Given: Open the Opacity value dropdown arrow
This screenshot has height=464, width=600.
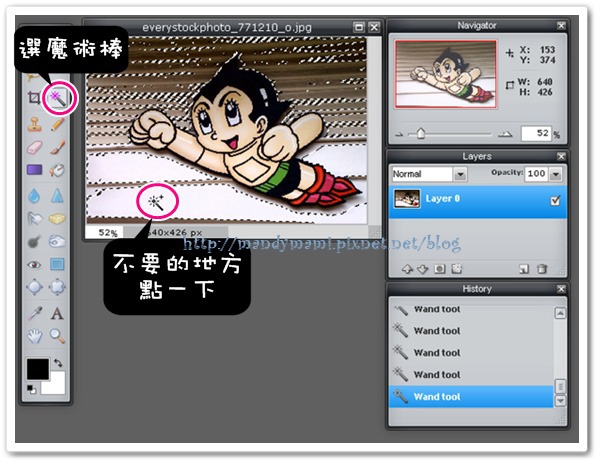Looking at the screenshot, I should coord(556,174).
